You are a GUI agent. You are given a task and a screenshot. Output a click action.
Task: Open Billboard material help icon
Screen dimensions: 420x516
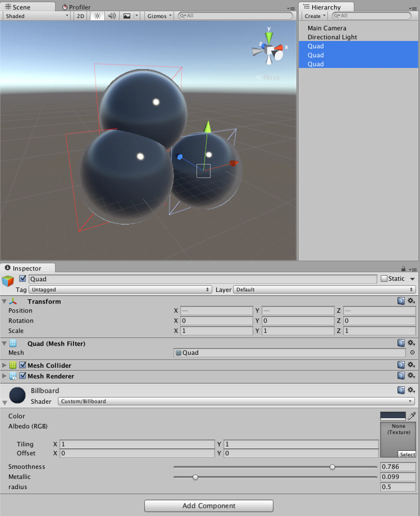point(401,390)
